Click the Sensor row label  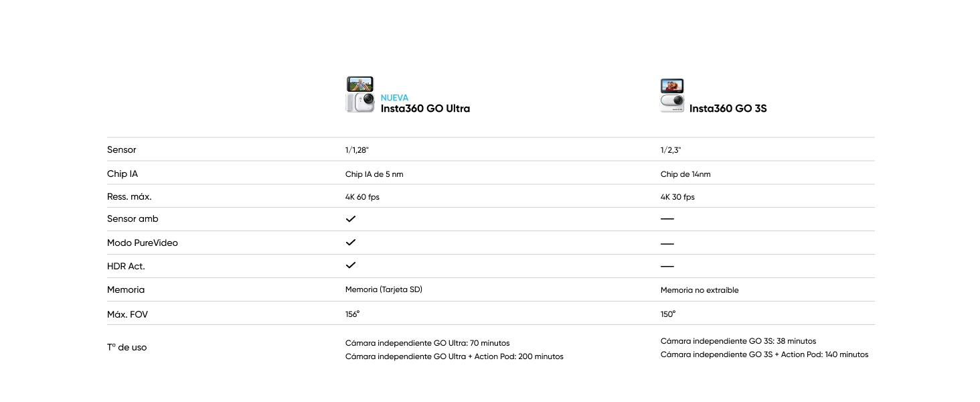pyautogui.click(x=122, y=149)
